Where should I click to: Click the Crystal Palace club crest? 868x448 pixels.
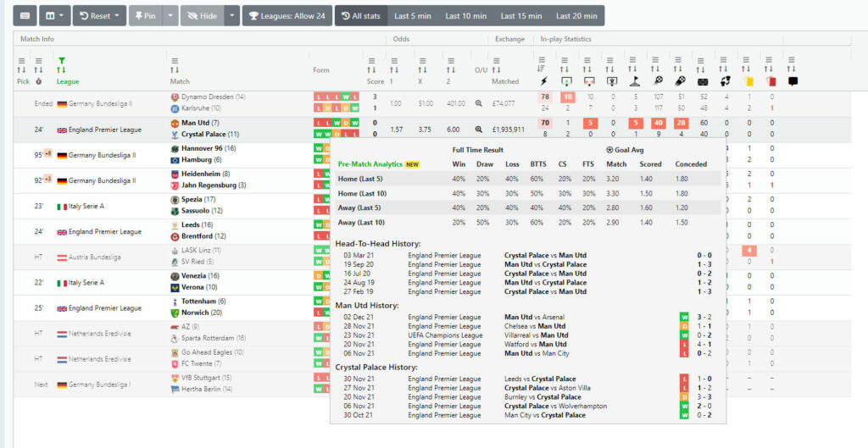(x=175, y=135)
